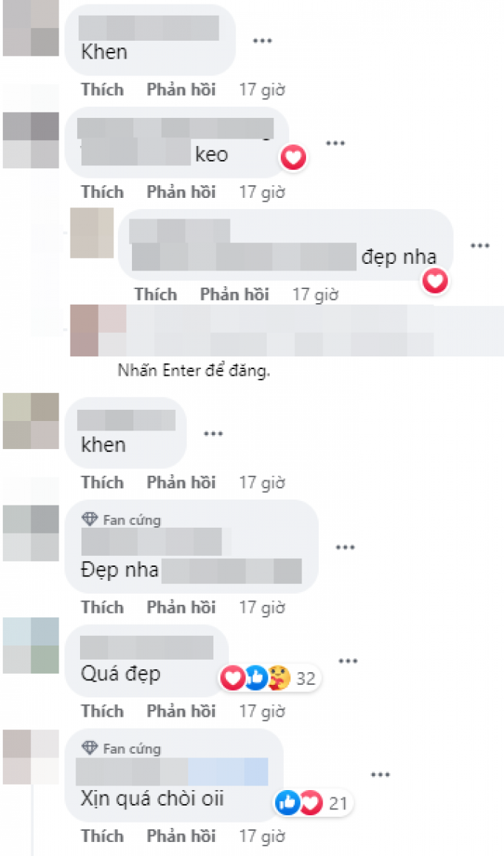
Task: Open three-dot menu for the 'Xịn quá chòi oii' comment
Action: click(380, 774)
